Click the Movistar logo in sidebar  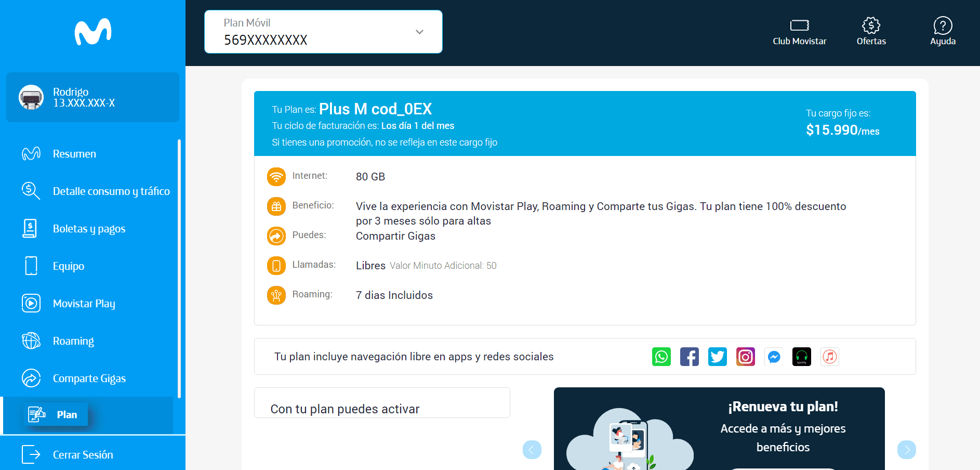pyautogui.click(x=93, y=32)
